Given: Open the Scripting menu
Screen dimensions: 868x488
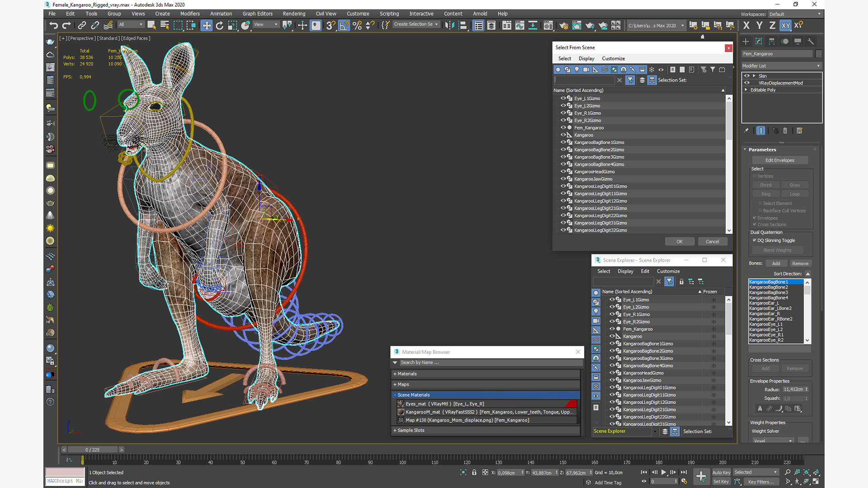Looking at the screenshot, I should click(x=389, y=14).
